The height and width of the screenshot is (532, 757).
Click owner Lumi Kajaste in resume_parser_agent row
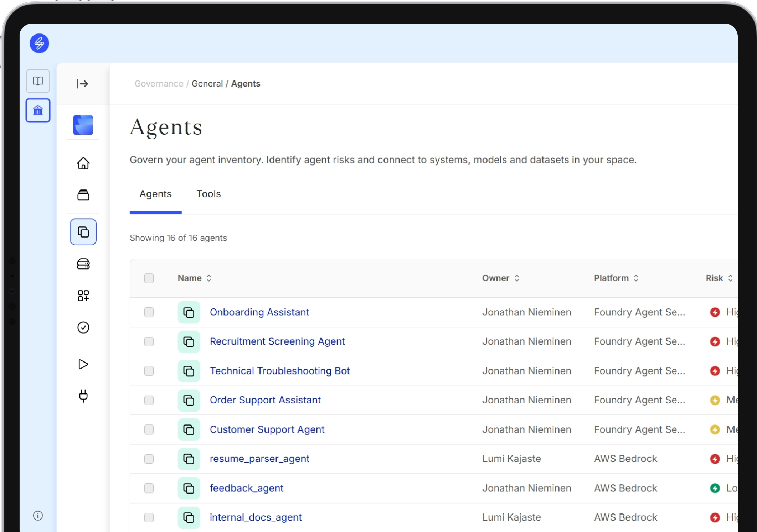click(x=511, y=459)
